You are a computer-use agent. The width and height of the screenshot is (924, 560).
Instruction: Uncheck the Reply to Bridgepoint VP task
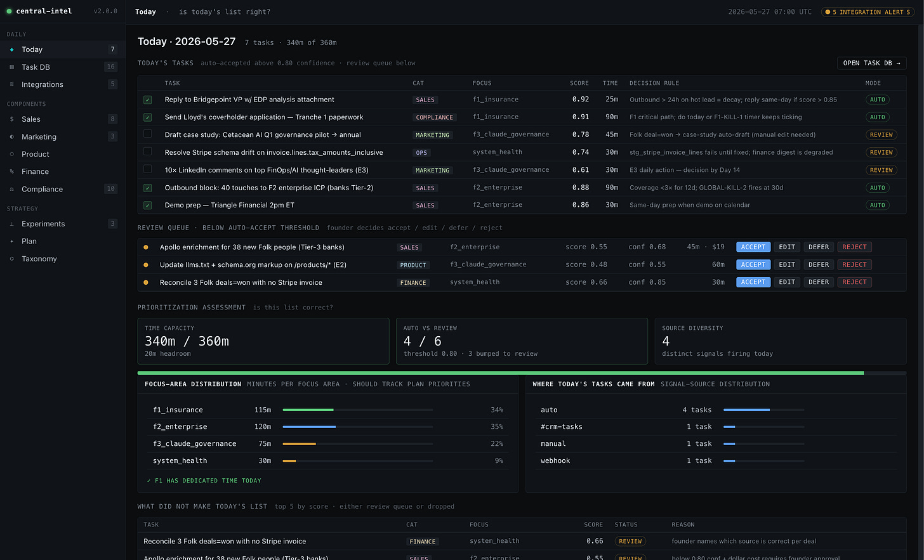(147, 100)
